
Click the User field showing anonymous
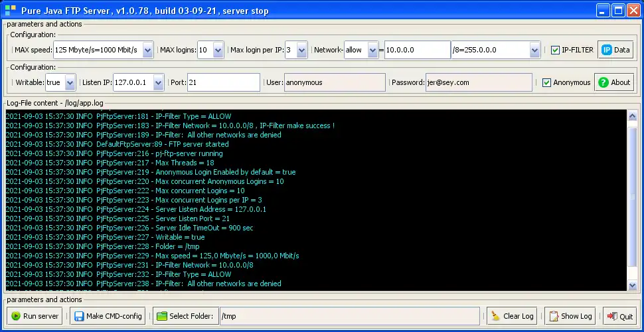[x=335, y=82]
